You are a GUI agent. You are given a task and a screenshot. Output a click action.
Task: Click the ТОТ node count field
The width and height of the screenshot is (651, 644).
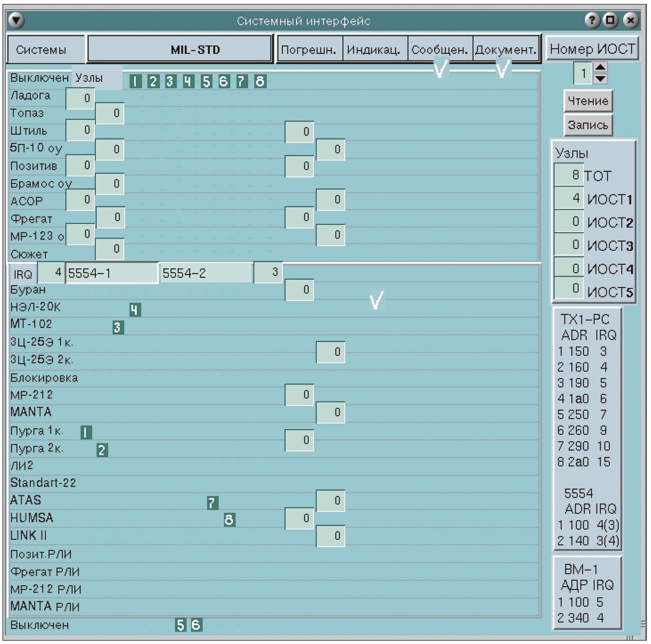568,175
